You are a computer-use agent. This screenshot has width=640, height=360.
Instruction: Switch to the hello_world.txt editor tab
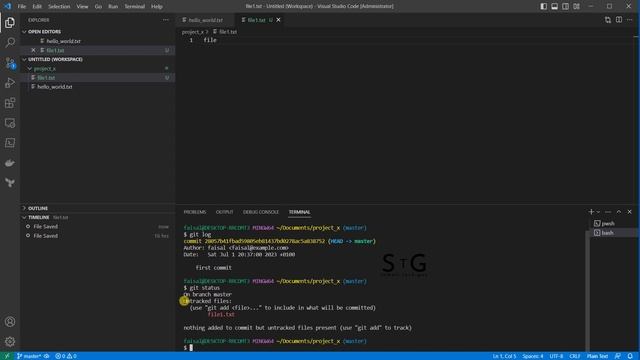pos(205,20)
